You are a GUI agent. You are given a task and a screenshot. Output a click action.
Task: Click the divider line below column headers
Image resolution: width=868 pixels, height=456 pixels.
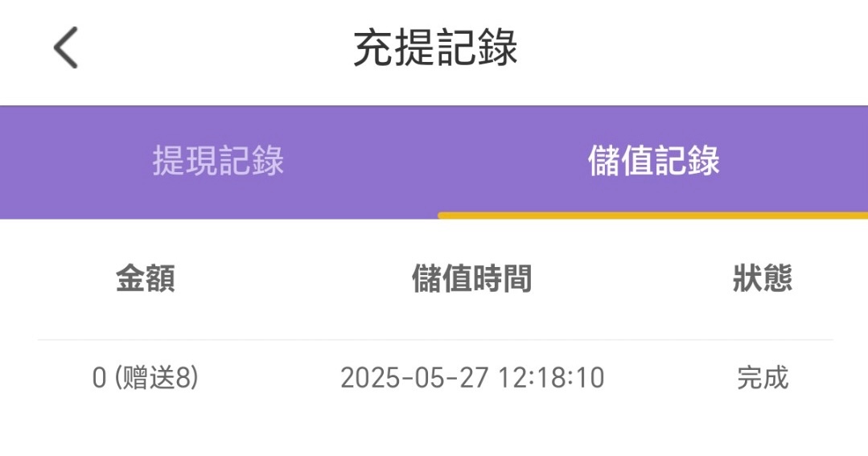coord(434,339)
